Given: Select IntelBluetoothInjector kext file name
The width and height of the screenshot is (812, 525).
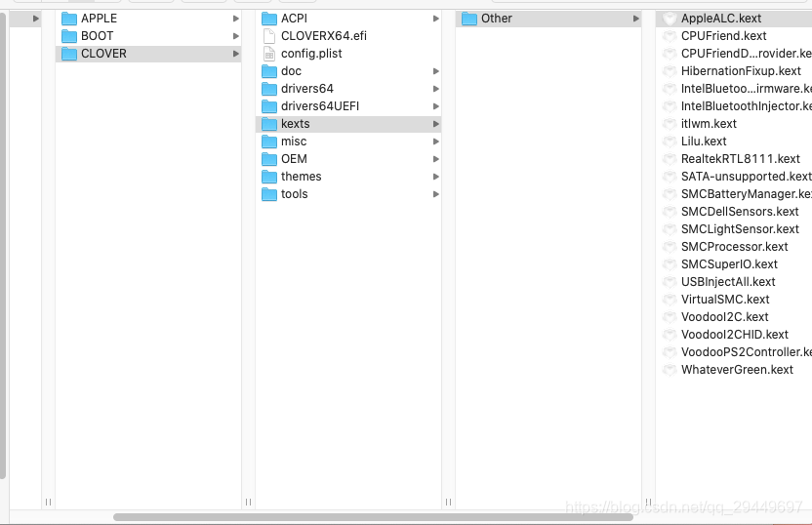Looking at the screenshot, I should point(747,106).
